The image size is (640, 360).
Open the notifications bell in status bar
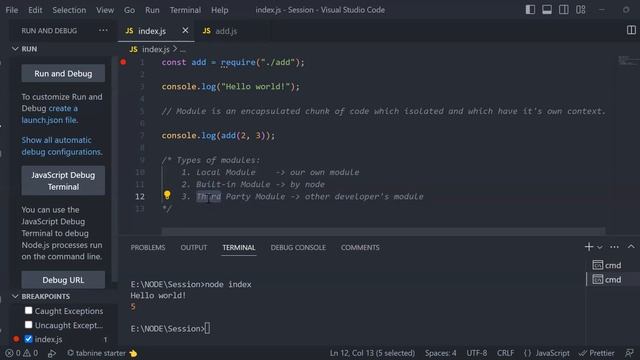629,353
